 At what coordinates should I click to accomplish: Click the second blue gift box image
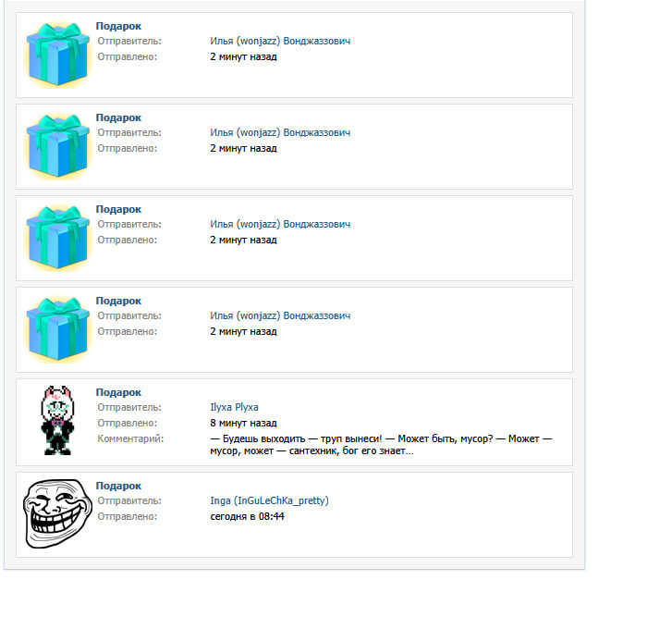point(58,146)
